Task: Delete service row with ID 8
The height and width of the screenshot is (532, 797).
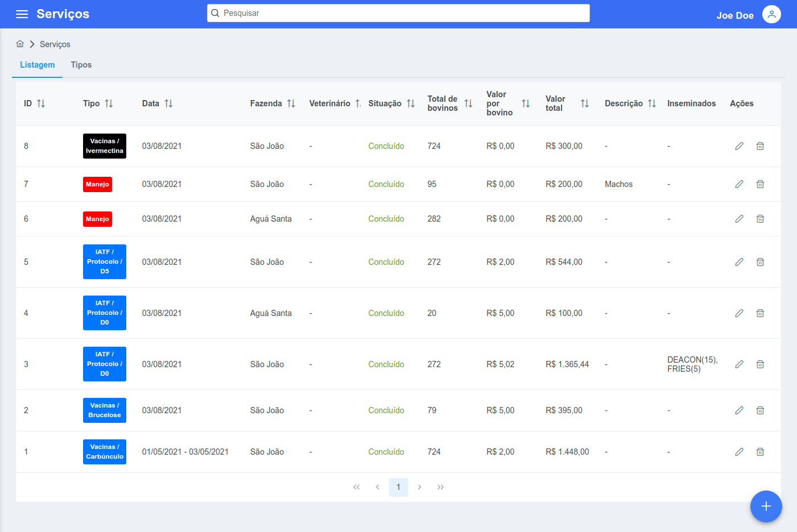Action: [x=760, y=146]
